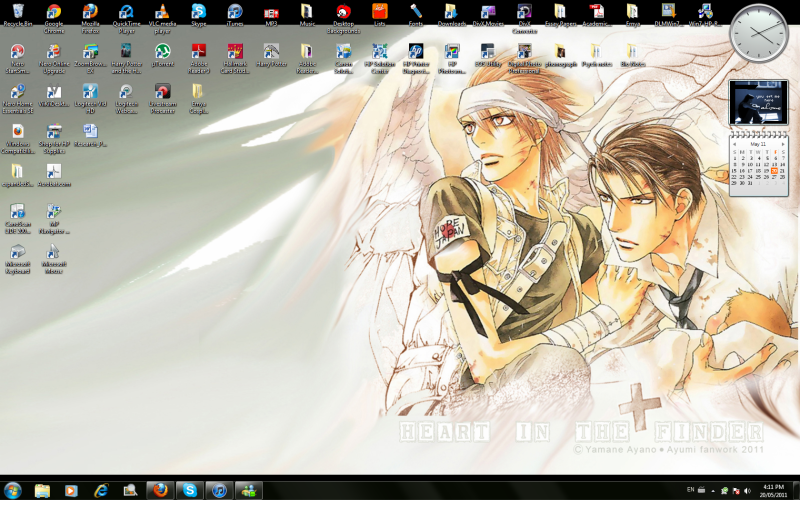Select the Logitech Vid HD shortcut
The image size is (800, 519).
pyautogui.click(x=90, y=99)
